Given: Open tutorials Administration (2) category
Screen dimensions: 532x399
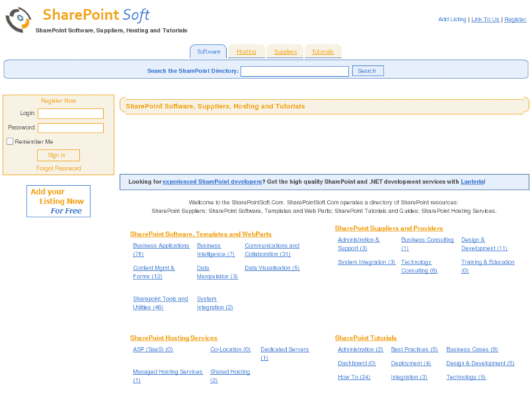Looking at the screenshot, I should [360, 349].
